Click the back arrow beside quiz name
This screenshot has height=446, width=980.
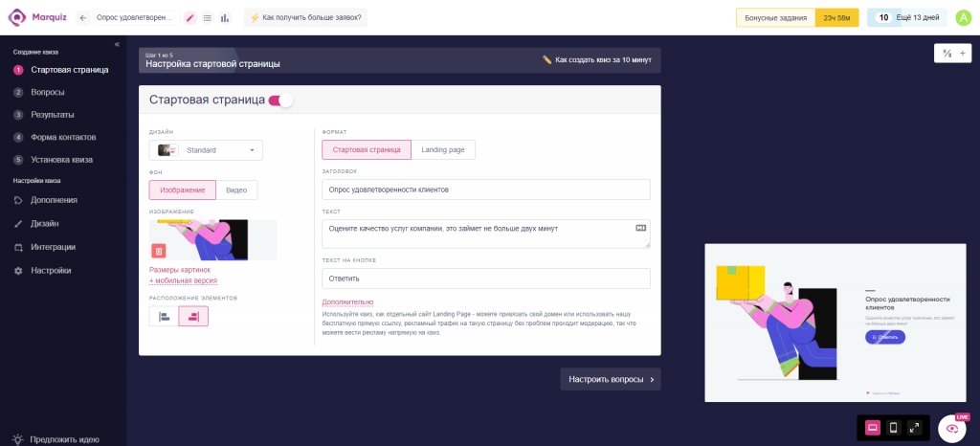(x=83, y=17)
